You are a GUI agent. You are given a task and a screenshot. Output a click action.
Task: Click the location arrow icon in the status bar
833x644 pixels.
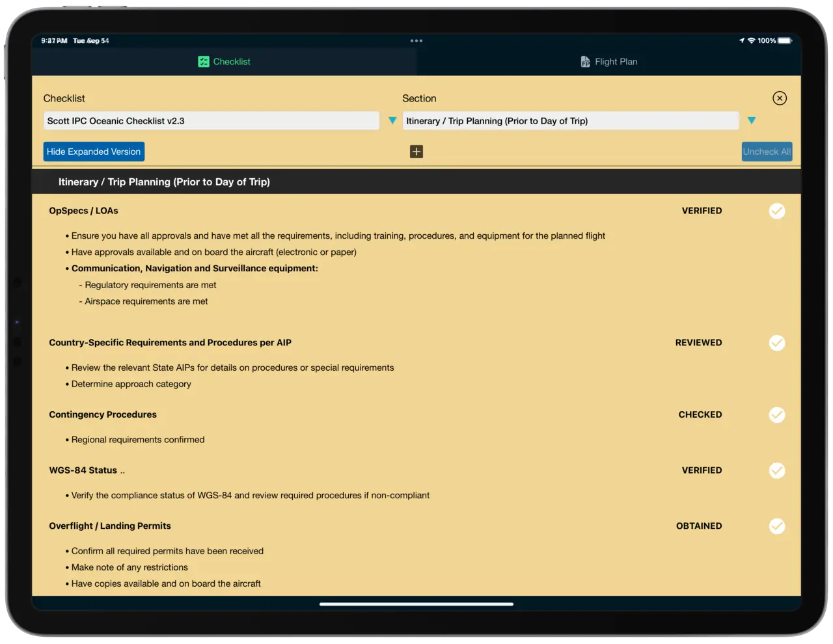tap(743, 40)
